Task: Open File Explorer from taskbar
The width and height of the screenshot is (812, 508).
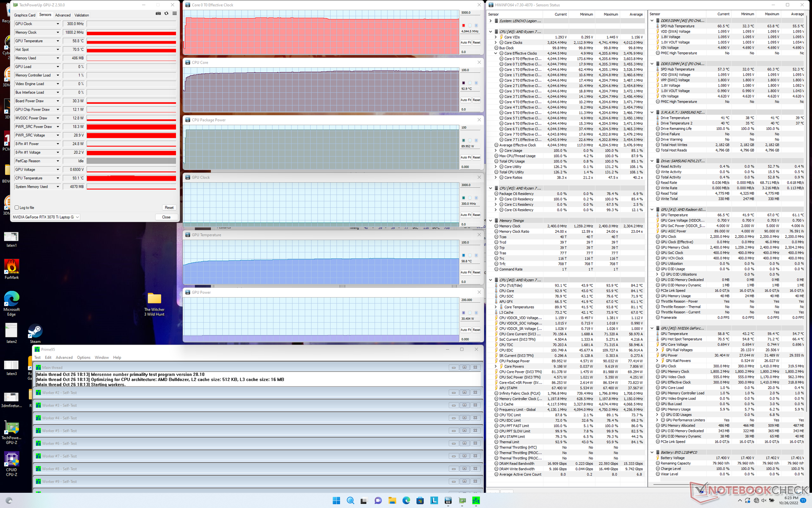Action: [x=392, y=501]
